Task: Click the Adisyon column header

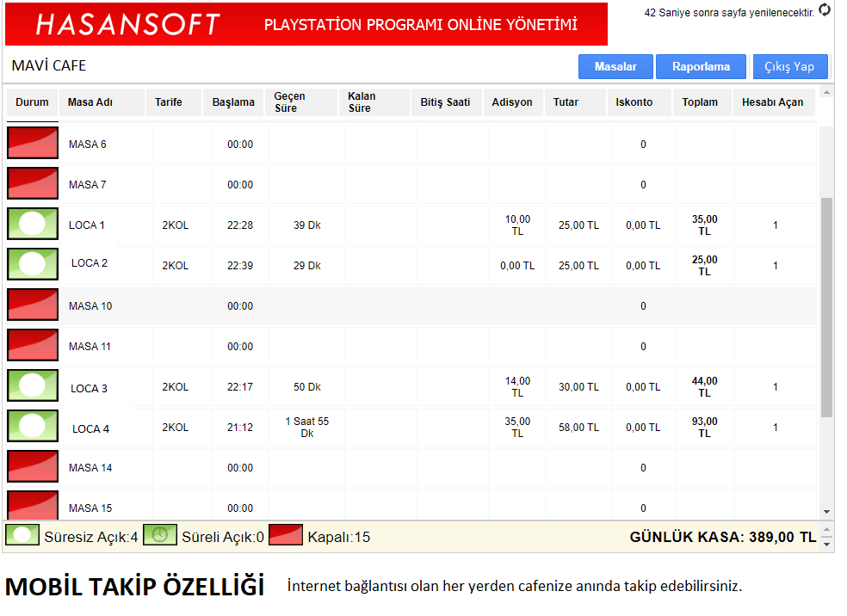Action: 512,102
